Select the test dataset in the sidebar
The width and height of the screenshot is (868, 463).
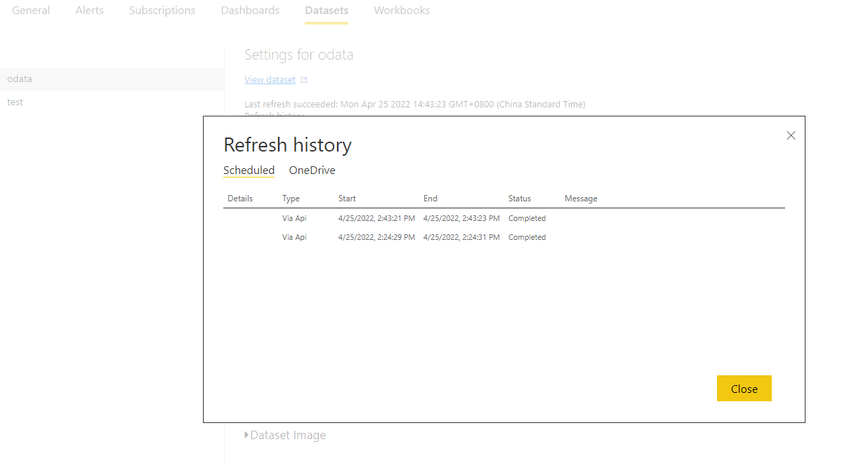[112, 102]
